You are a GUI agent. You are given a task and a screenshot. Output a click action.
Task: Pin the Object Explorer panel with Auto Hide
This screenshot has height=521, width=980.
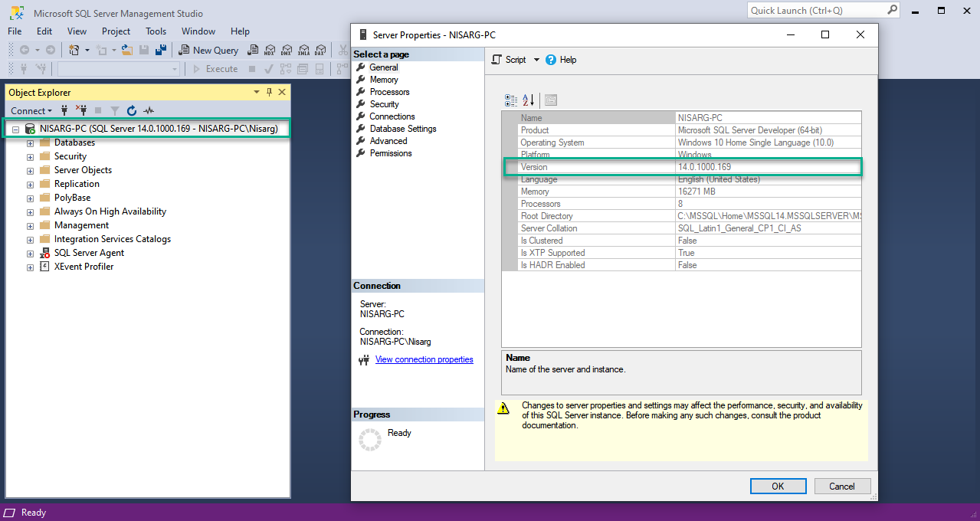[x=269, y=92]
